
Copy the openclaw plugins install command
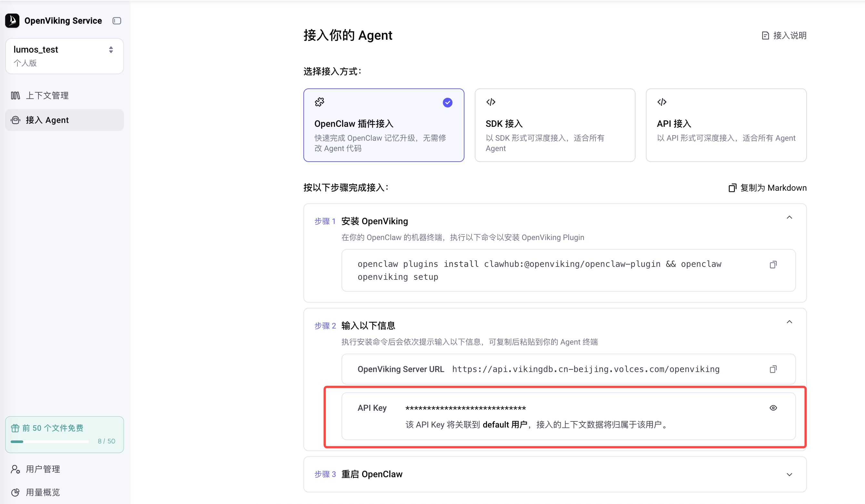773,265
